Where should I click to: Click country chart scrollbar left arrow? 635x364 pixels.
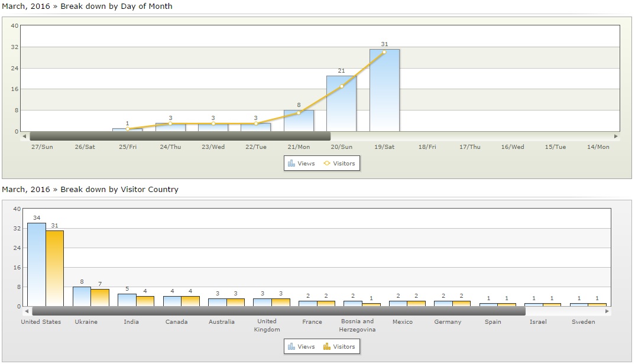(27, 311)
